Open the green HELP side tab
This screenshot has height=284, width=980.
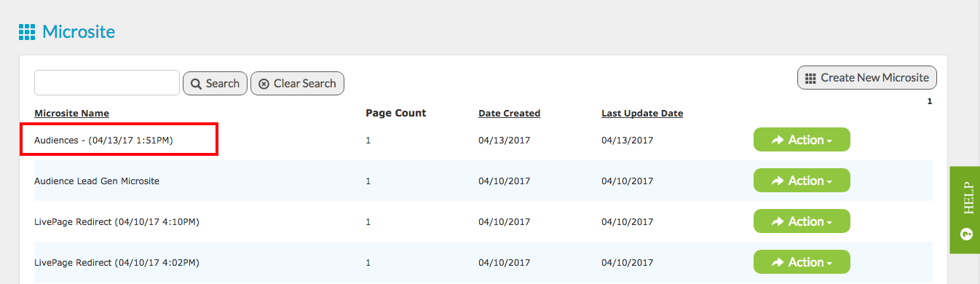[965, 210]
